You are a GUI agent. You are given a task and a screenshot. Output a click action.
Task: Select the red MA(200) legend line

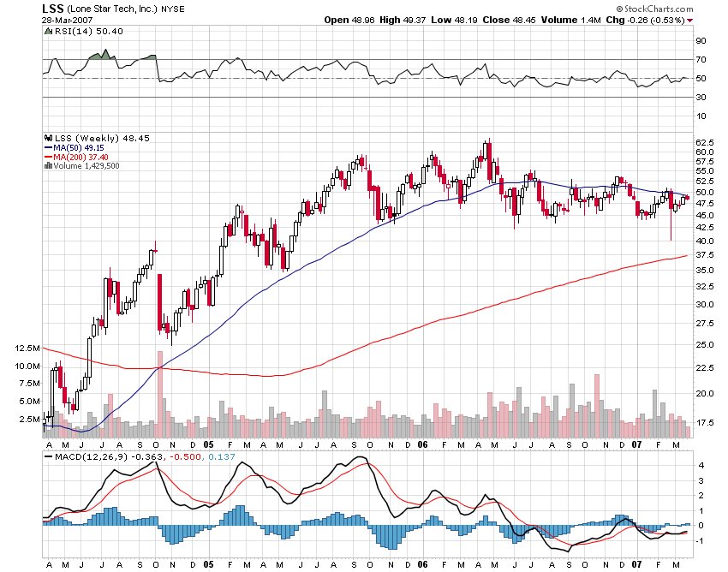pos(48,158)
